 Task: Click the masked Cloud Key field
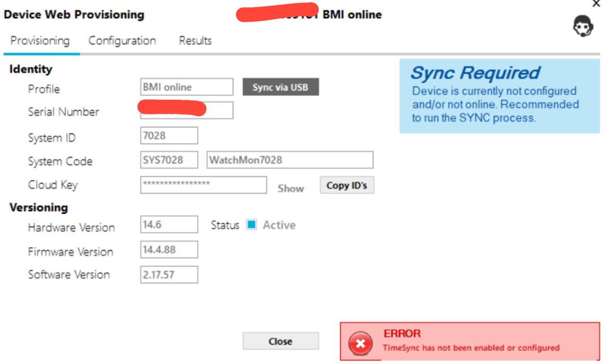[x=204, y=185]
